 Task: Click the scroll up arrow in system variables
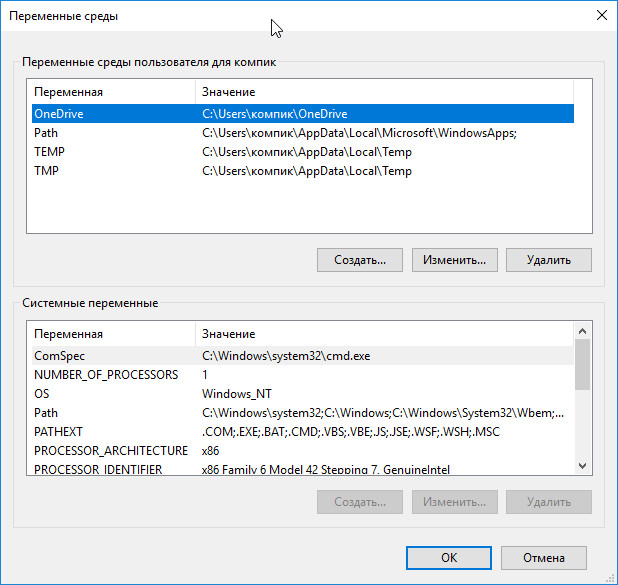point(583,331)
